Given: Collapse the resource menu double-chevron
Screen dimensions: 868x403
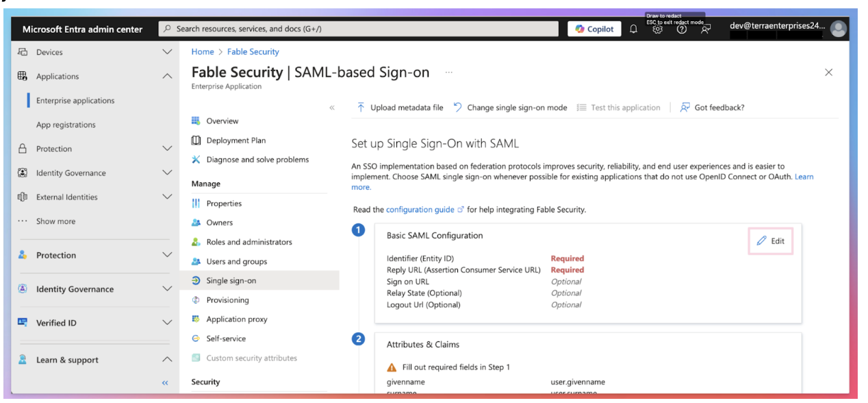Looking at the screenshot, I should 332,108.
